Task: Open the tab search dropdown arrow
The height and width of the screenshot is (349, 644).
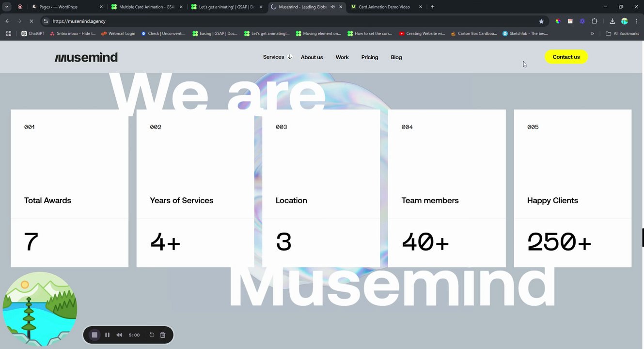Action: coord(7,7)
